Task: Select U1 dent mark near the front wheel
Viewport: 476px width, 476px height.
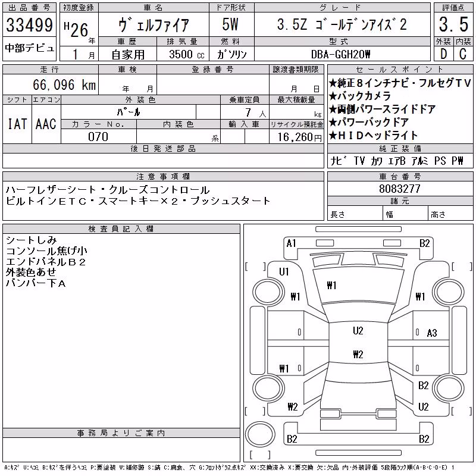Action: pos(284,272)
